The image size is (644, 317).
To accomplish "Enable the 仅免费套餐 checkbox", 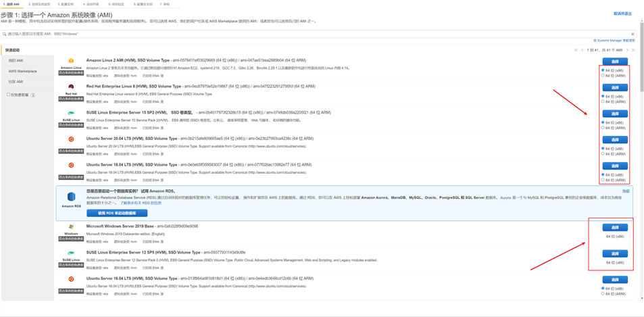I will click(x=8, y=95).
